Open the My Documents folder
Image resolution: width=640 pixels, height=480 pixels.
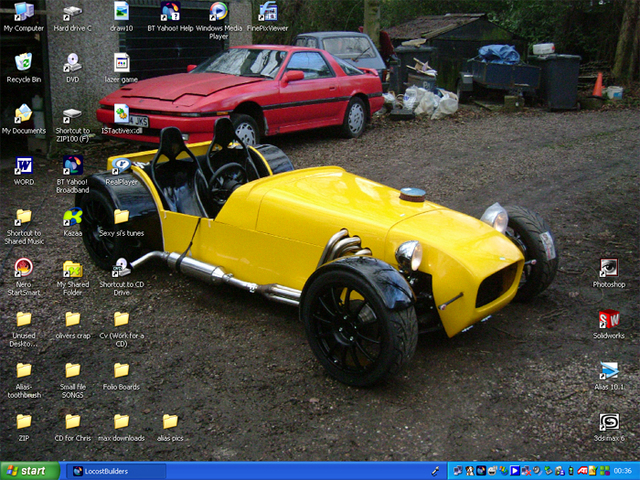point(24,120)
